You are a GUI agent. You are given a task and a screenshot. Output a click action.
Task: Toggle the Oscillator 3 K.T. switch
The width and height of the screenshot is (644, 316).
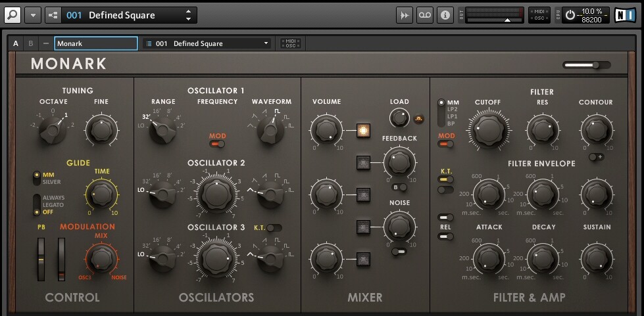(274, 228)
